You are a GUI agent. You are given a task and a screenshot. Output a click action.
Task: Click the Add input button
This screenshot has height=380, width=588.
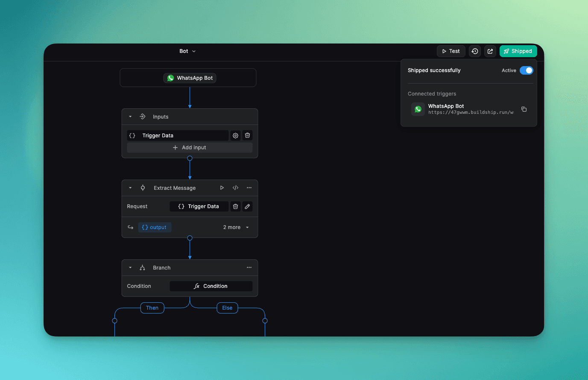click(x=190, y=148)
